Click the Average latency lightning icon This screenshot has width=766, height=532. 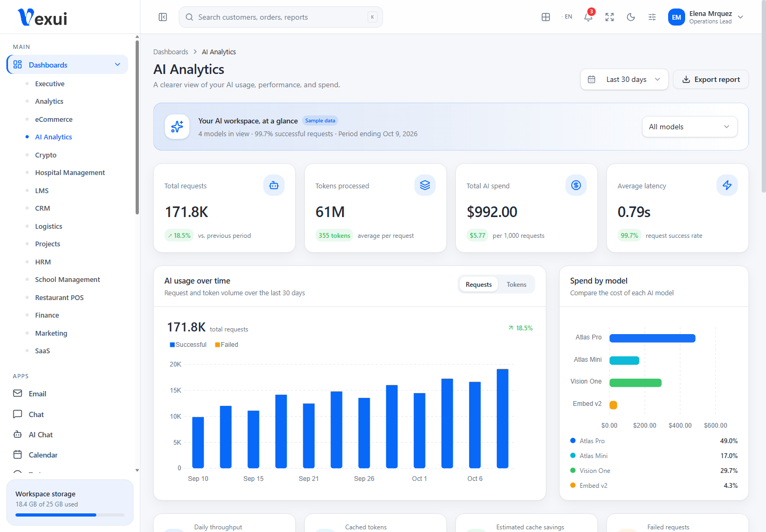[x=727, y=185]
